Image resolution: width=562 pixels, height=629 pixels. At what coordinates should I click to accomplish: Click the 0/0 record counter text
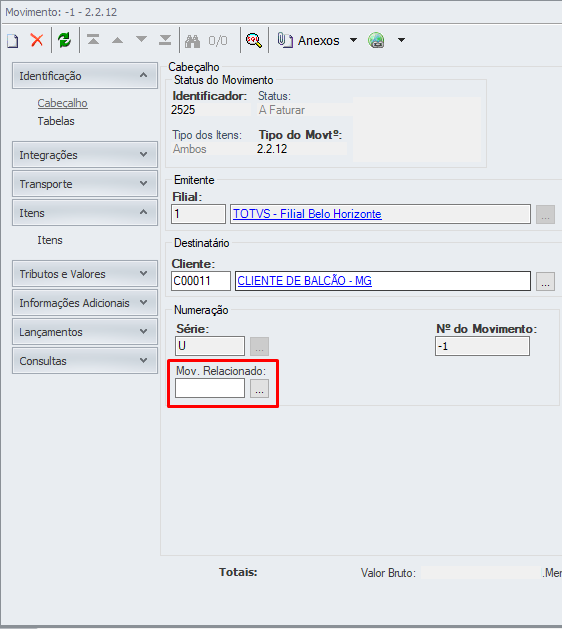click(x=218, y=41)
